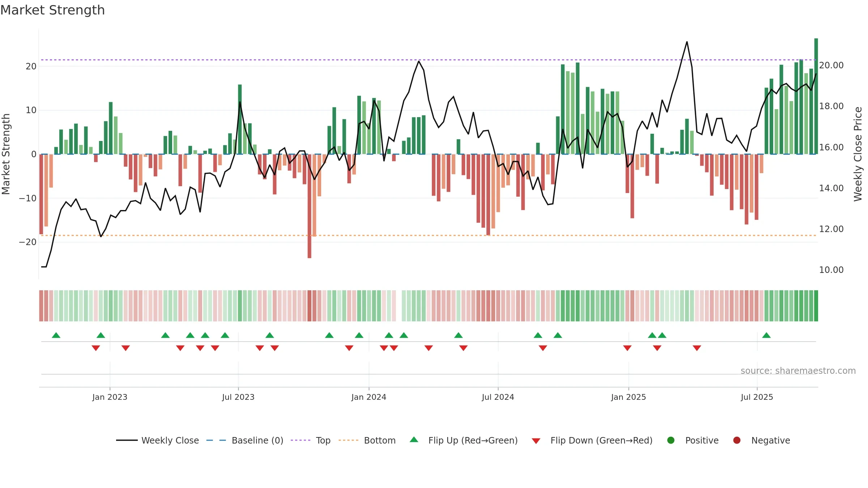Click the Weekly Close Price axis title
Image resolution: width=868 pixels, height=488 pixels.
(858, 154)
